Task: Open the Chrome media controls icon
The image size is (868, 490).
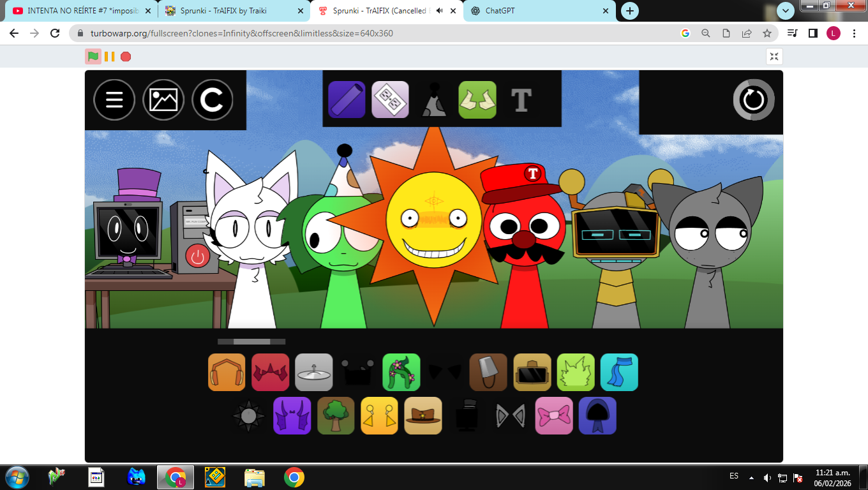Action: pos(792,33)
